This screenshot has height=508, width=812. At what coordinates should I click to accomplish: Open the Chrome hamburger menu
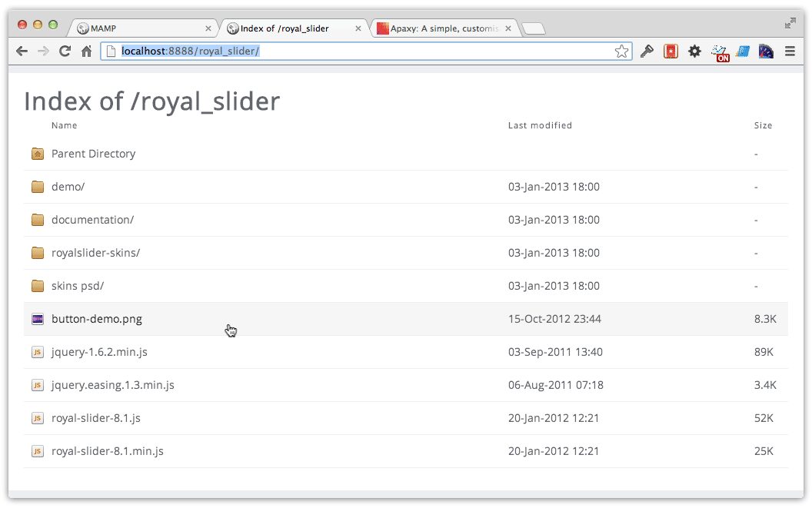tap(790, 51)
